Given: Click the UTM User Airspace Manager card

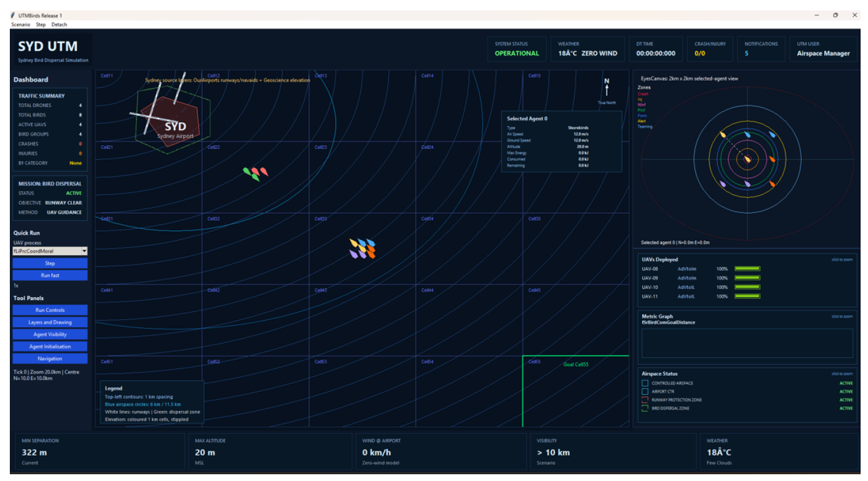Looking at the screenshot, I should (824, 49).
